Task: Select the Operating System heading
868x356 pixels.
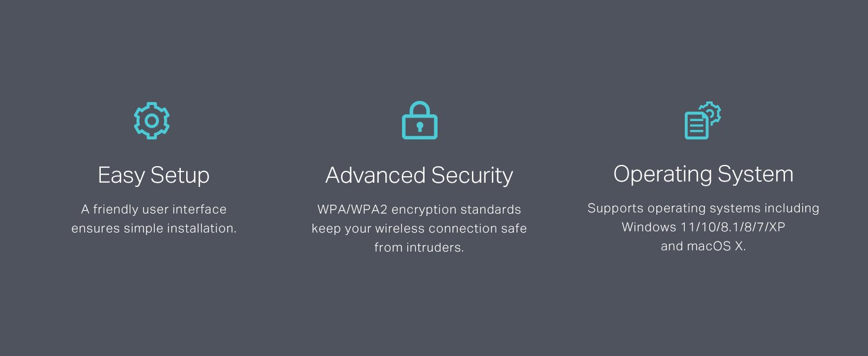Action: coord(703,174)
